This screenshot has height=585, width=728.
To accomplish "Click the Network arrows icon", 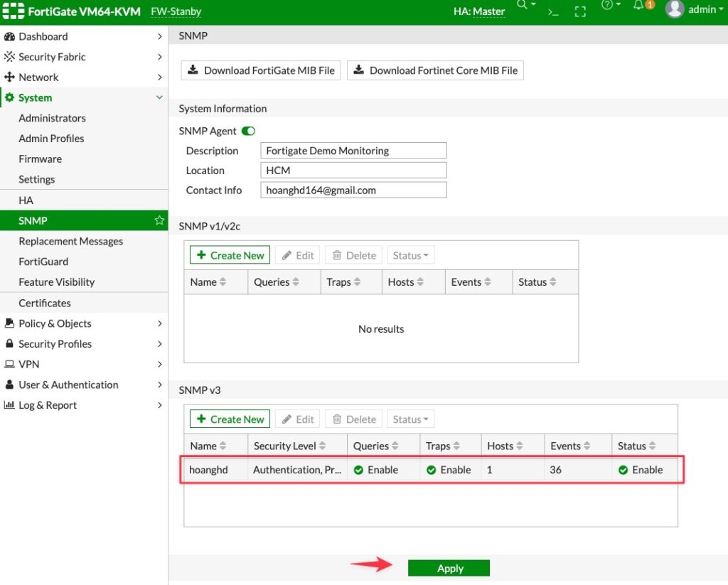I will (x=9, y=77).
